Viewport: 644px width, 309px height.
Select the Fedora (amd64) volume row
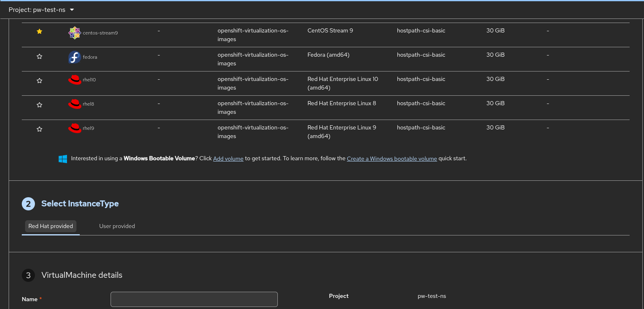tap(328, 55)
